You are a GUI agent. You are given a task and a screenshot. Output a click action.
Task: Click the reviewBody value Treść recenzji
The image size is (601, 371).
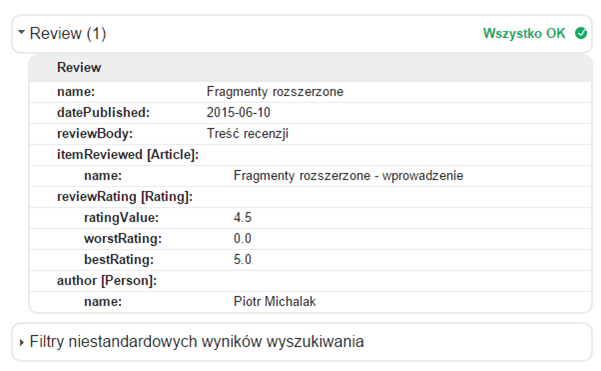coord(248,134)
